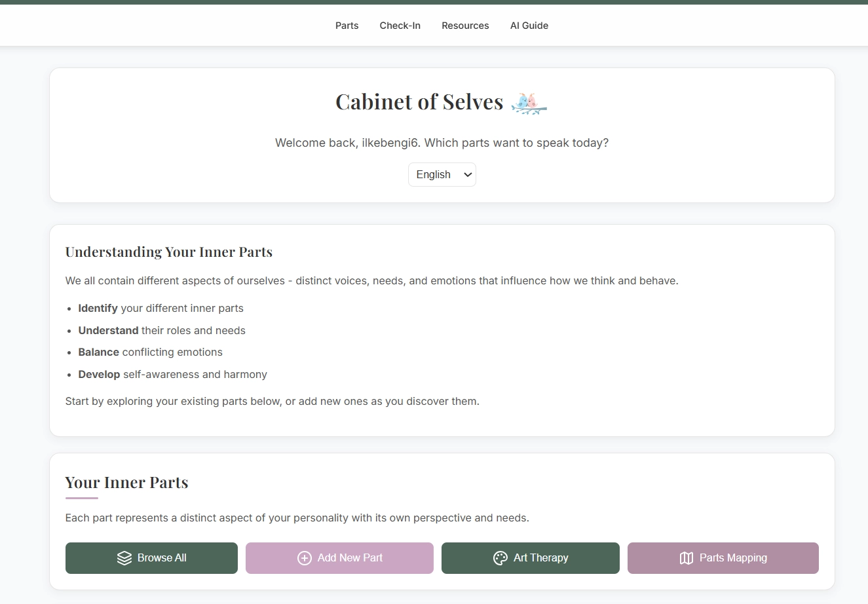Click the Cabinet of Selves title
868x604 pixels.
pyautogui.click(x=419, y=102)
